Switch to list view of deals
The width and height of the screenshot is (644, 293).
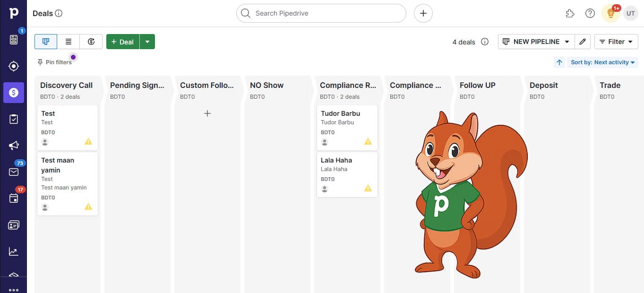pyautogui.click(x=69, y=42)
